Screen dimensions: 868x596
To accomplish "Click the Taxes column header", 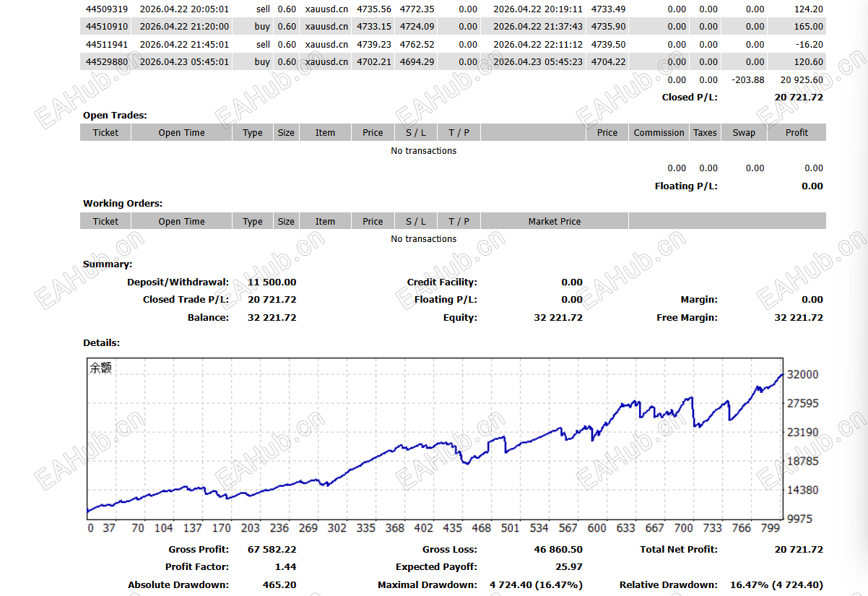I will [705, 132].
